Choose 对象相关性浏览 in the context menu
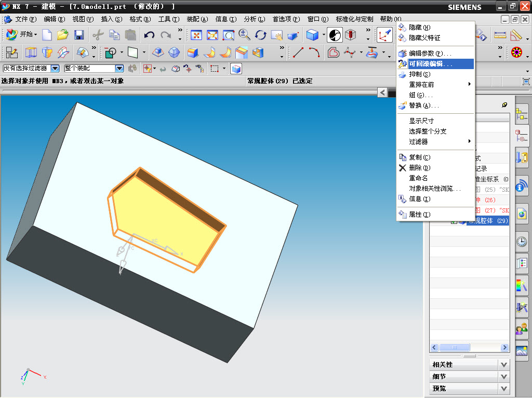532x398 pixels. pyautogui.click(x=435, y=189)
